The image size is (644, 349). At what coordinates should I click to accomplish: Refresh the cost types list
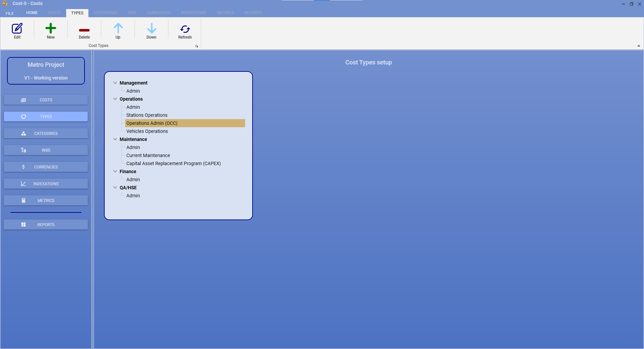[185, 29]
